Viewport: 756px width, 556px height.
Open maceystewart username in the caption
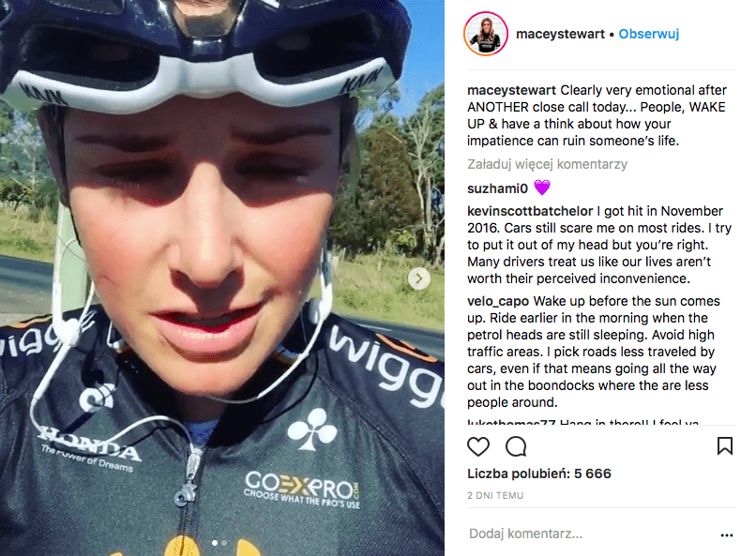[512, 91]
